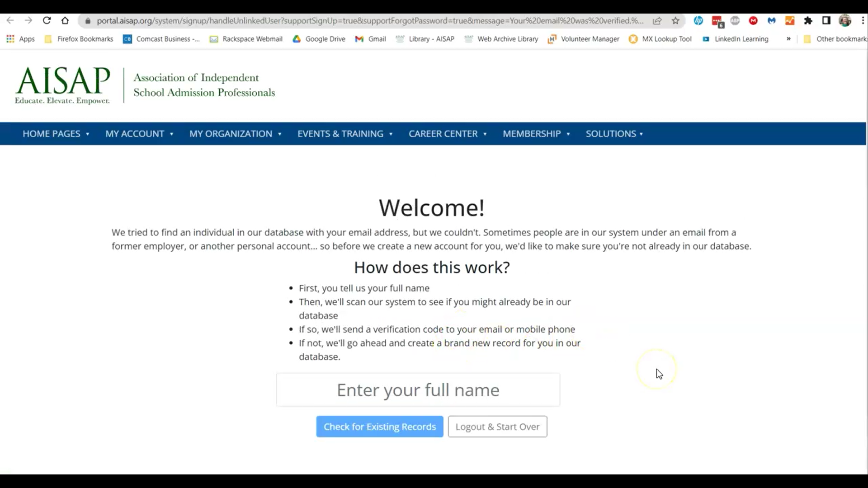Open the Chrome three-dot menu

[863, 20]
